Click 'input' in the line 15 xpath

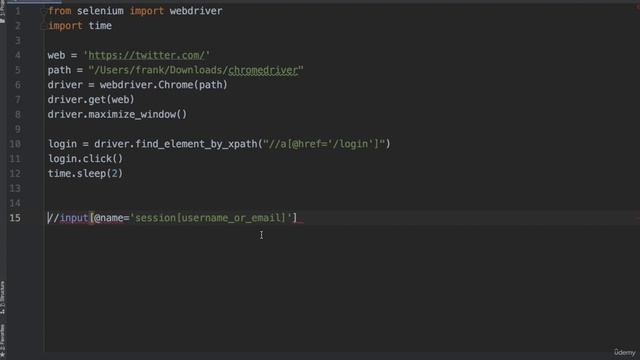pyautogui.click(x=74, y=218)
